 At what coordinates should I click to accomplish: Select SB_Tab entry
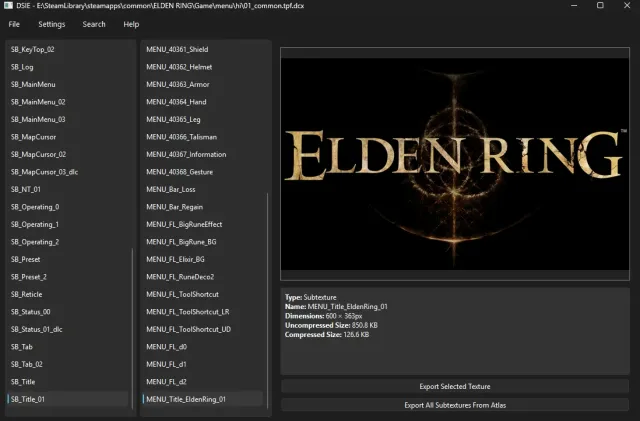pyautogui.click(x=68, y=347)
